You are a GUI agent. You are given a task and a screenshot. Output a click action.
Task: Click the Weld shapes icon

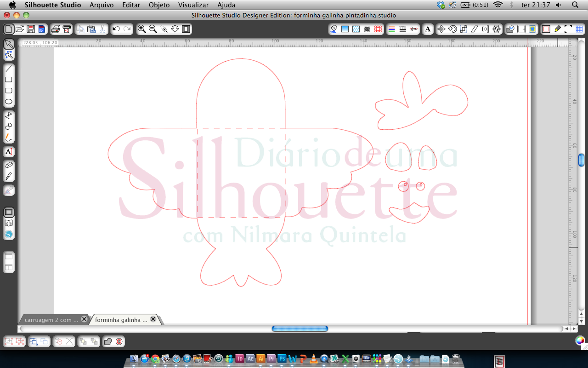(108, 341)
